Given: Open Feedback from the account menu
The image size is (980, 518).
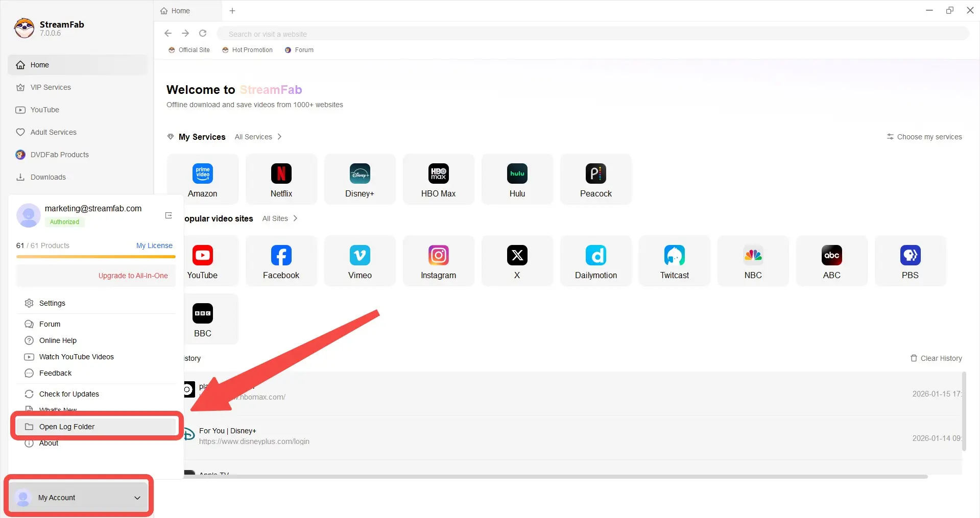Looking at the screenshot, I should (96, 373).
